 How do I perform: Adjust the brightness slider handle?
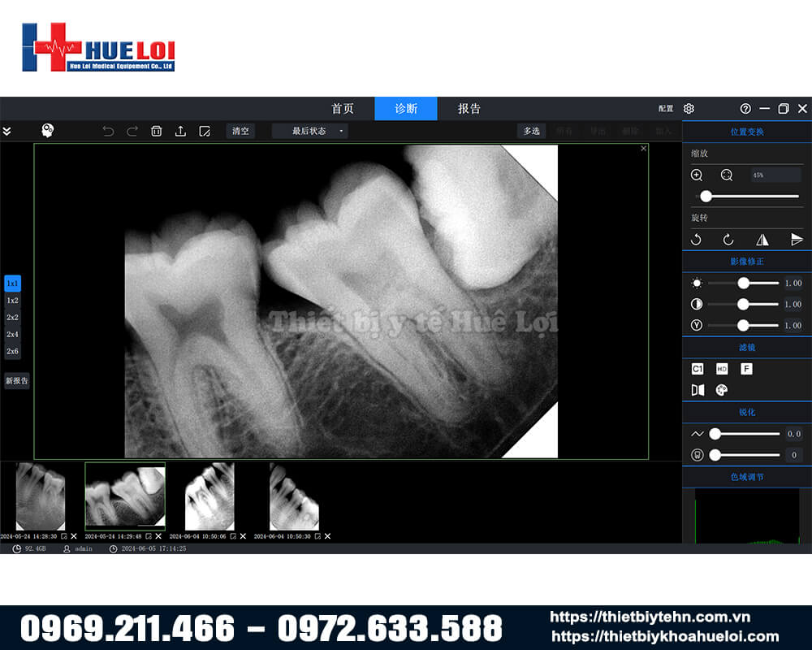point(743,283)
